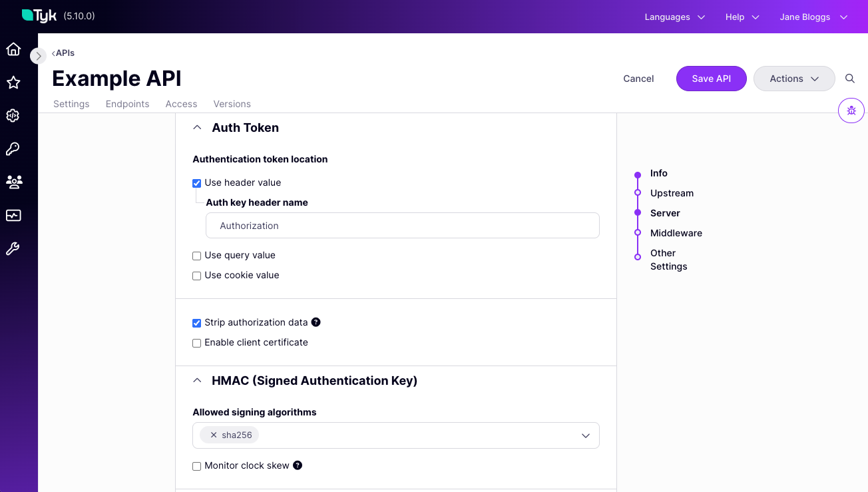The height and width of the screenshot is (492, 868).
Task: Switch to the Versions tab
Action: (232, 104)
